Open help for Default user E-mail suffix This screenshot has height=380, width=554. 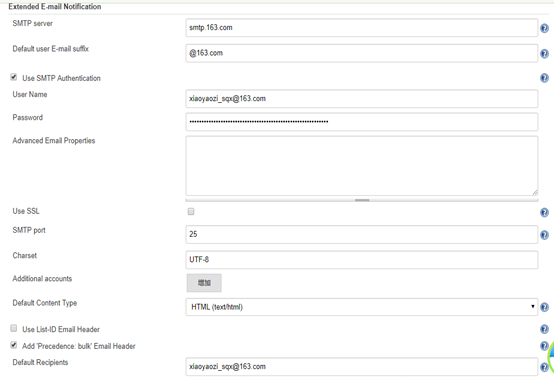(x=544, y=54)
